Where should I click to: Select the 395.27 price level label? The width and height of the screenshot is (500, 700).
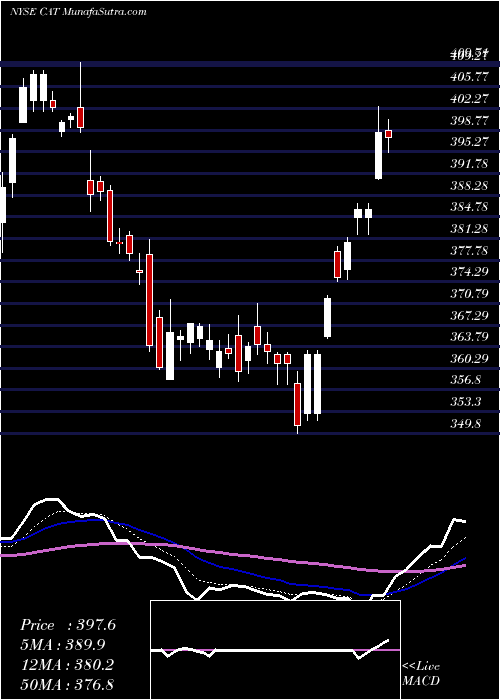tap(469, 142)
